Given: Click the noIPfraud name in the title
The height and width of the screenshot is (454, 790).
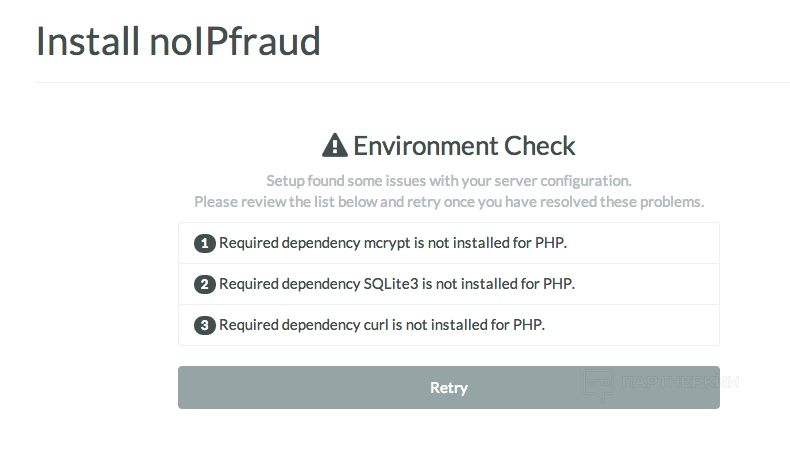Looking at the screenshot, I should pyautogui.click(x=235, y=41).
